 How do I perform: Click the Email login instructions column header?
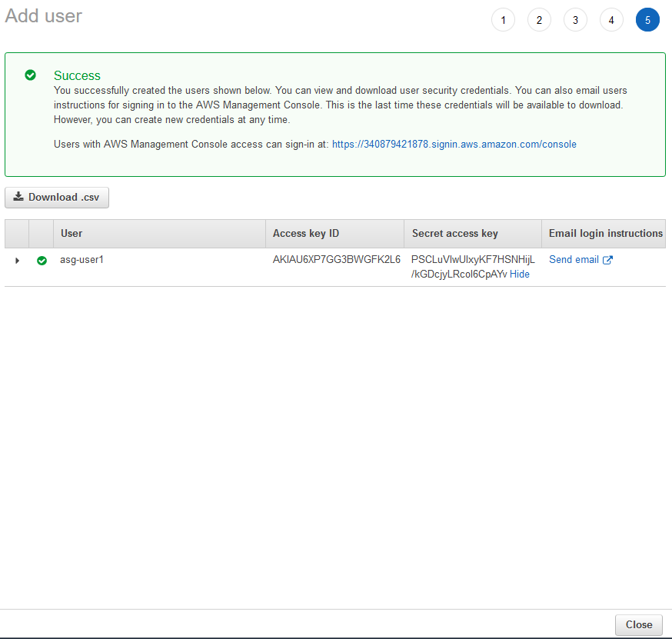point(605,234)
